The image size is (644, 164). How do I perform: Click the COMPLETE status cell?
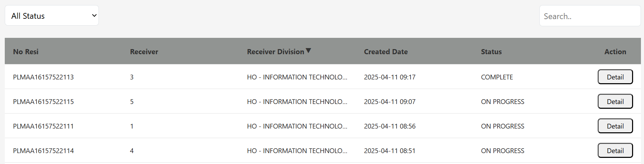click(x=497, y=77)
